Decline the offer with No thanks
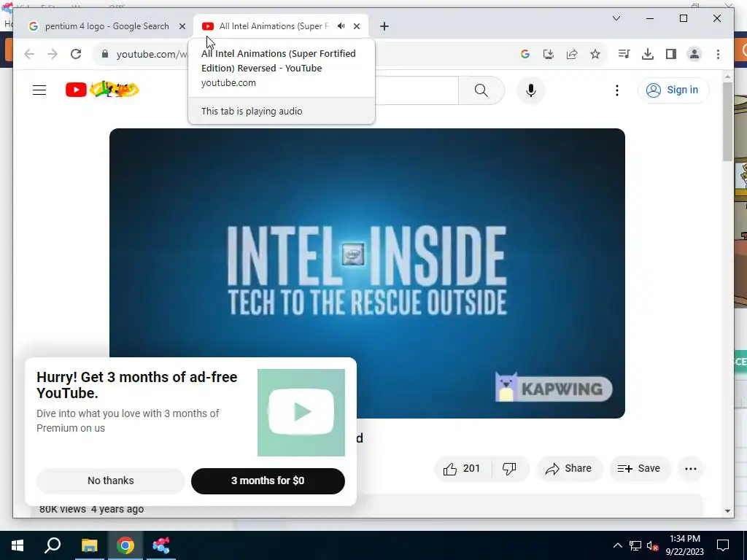This screenshot has height=560, width=747. (111, 481)
